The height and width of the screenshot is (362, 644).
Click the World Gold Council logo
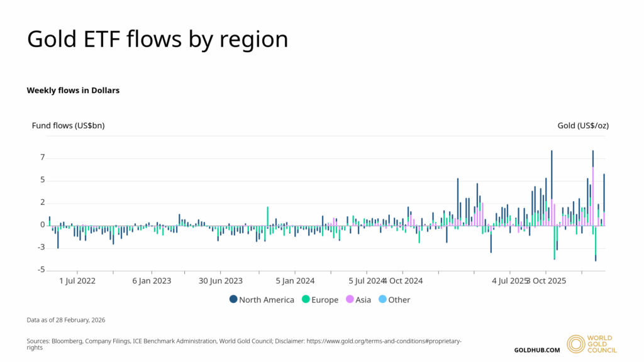[591, 344]
